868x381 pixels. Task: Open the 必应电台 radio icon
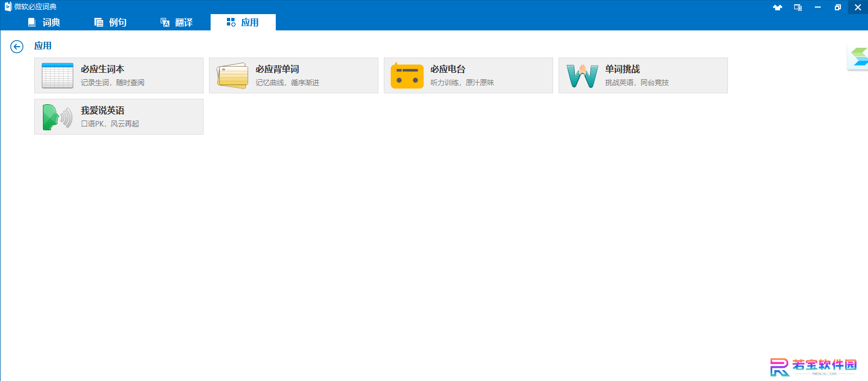click(407, 75)
